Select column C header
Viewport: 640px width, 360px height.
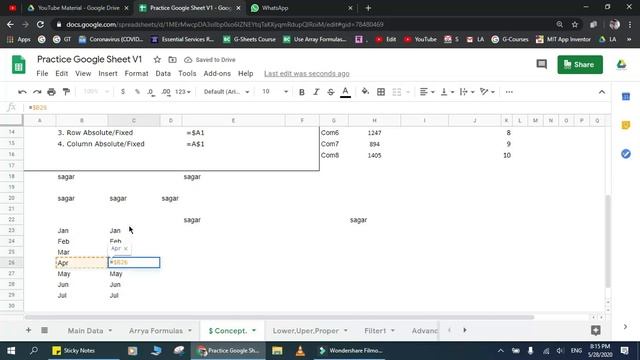(134, 120)
